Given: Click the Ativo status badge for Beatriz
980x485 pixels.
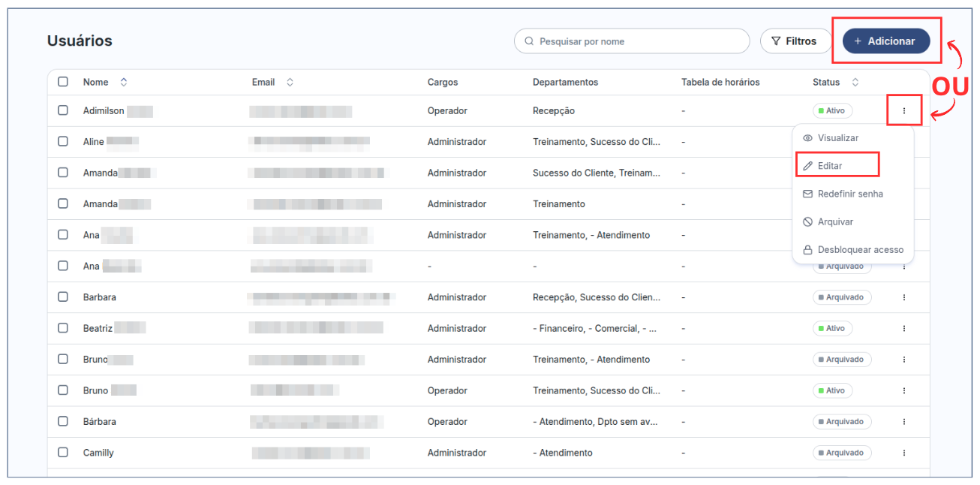Looking at the screenshot, I should 832,329.
